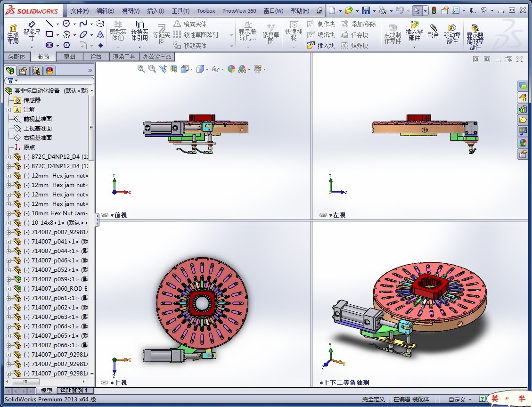
Task: Select the Convert Entities (转换实体引用) tool
Action: (x=139, y=32)
